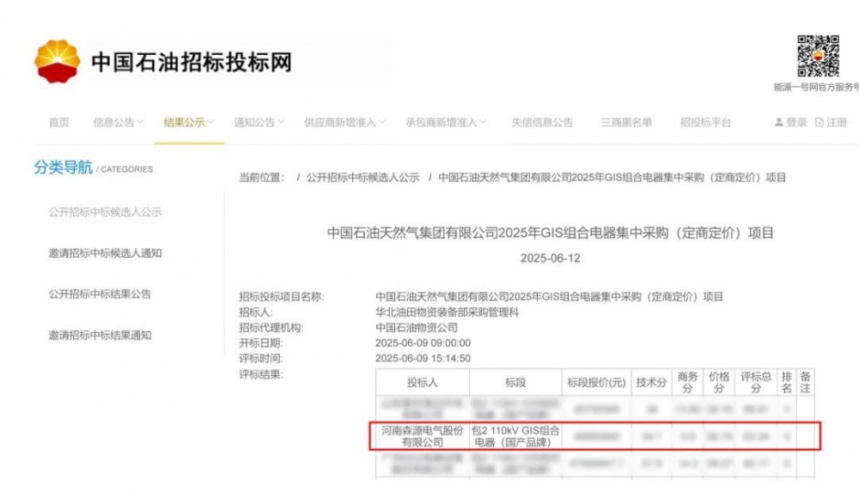Click 河南森源电气股份有限公司 table cell

coord(423,436)
